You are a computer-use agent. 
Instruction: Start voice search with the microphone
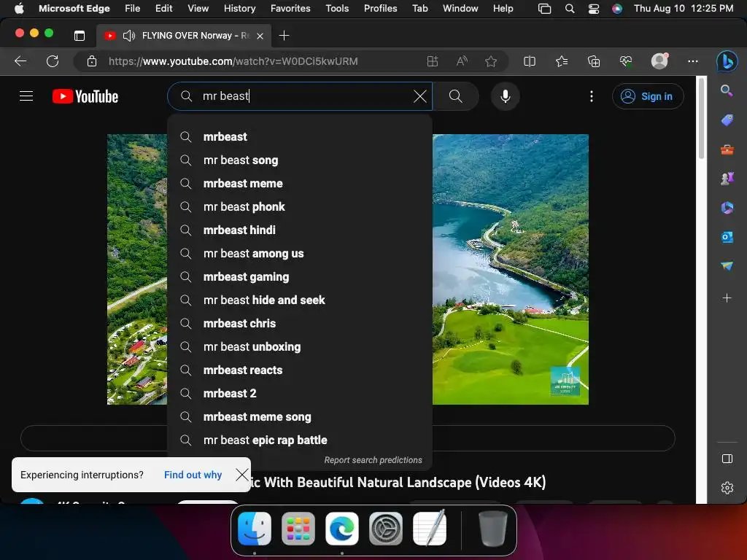tap(506, 96)
